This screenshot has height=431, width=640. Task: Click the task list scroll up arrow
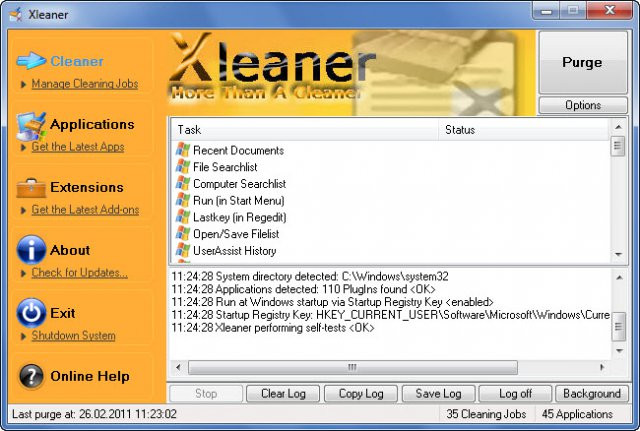618,127
